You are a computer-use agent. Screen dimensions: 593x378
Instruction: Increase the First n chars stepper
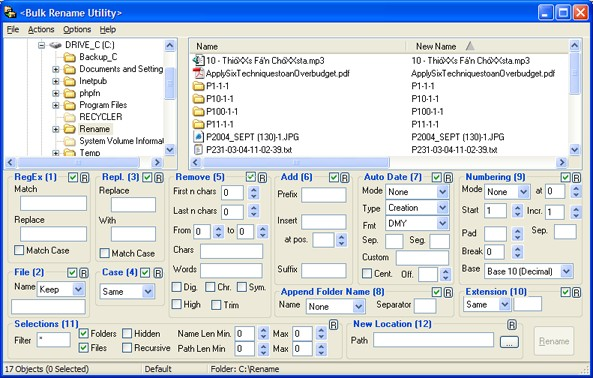[x=254, y=189]
